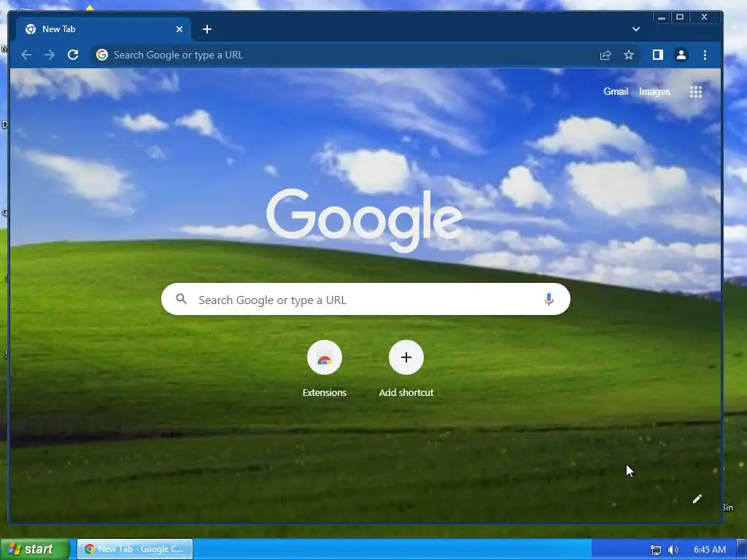The height and width of the screenshot is (560, 747).
Task: Click the volume icon in the system tray
Action: click(673, 550)
